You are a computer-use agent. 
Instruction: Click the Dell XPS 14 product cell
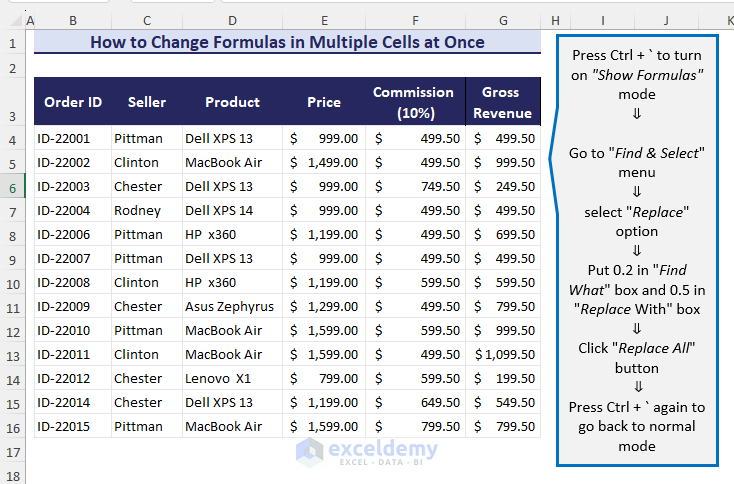(x=232, y=211)
